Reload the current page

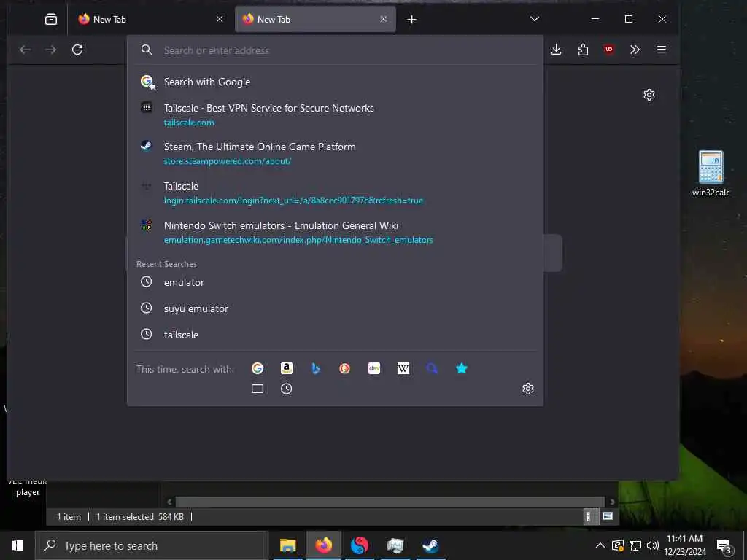[77, 50]
